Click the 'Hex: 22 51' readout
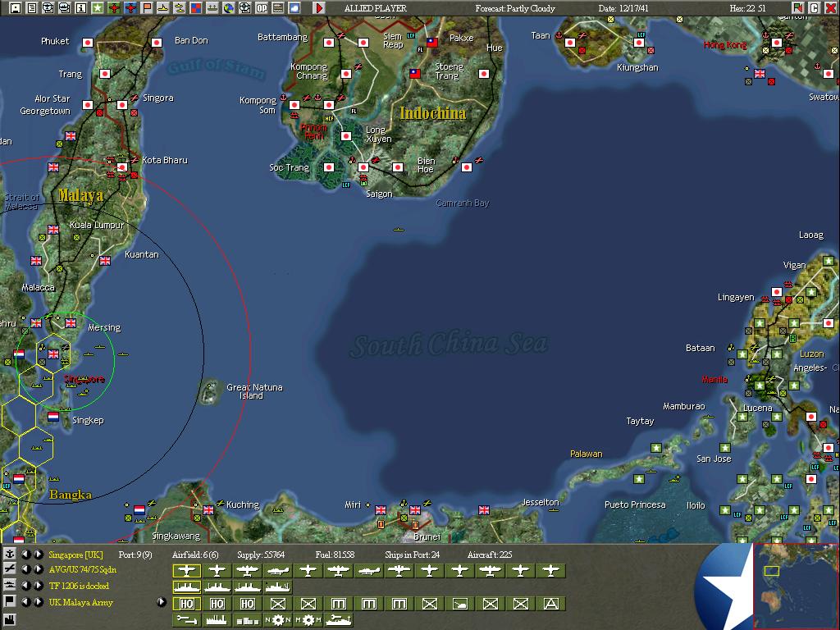Viewport: 840px width, 630px height. pyautogui.click(x=747, y=8)
